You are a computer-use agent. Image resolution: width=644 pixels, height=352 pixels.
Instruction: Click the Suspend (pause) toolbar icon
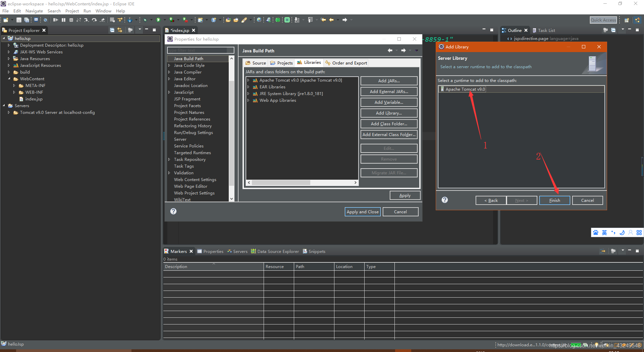[x=63, y=20]
